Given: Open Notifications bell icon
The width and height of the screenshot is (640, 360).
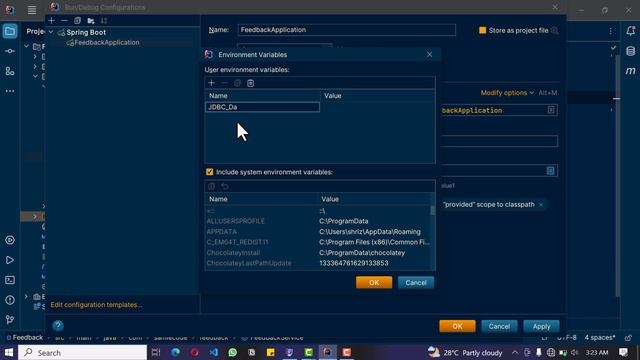Looking at the screenshot, I should tap(630, 31).
